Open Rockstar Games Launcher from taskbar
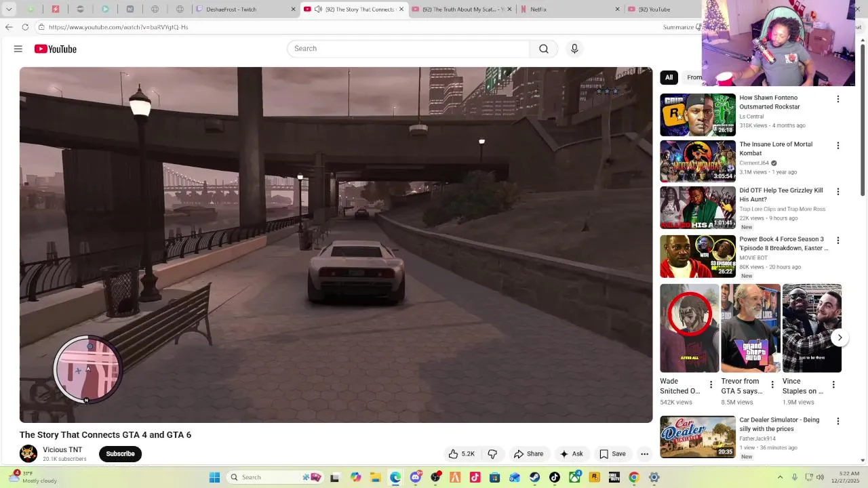 point(595,477)
